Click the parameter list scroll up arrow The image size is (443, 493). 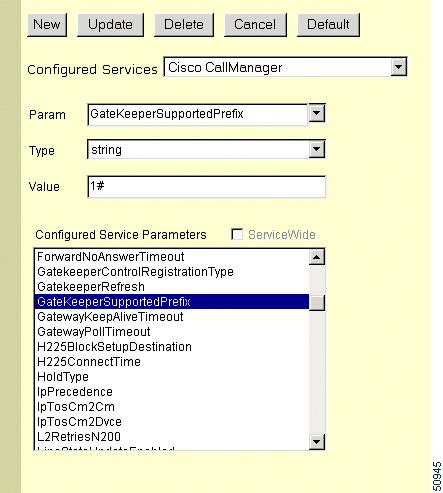[x=316, y=257]
